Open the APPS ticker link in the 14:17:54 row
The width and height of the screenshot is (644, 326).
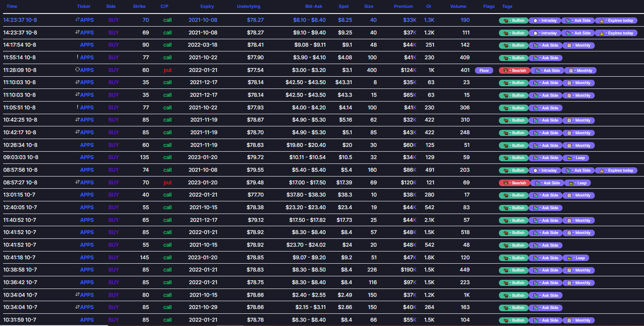[87, 45]
